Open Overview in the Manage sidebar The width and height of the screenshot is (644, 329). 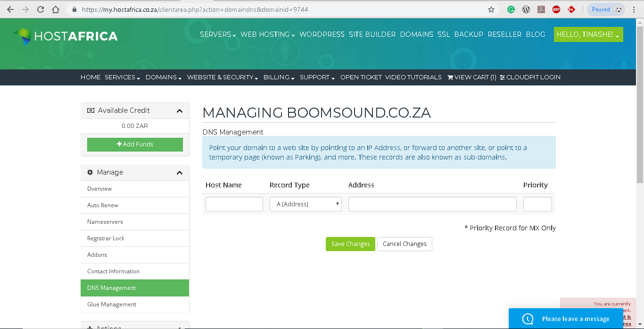pos(135,189)
